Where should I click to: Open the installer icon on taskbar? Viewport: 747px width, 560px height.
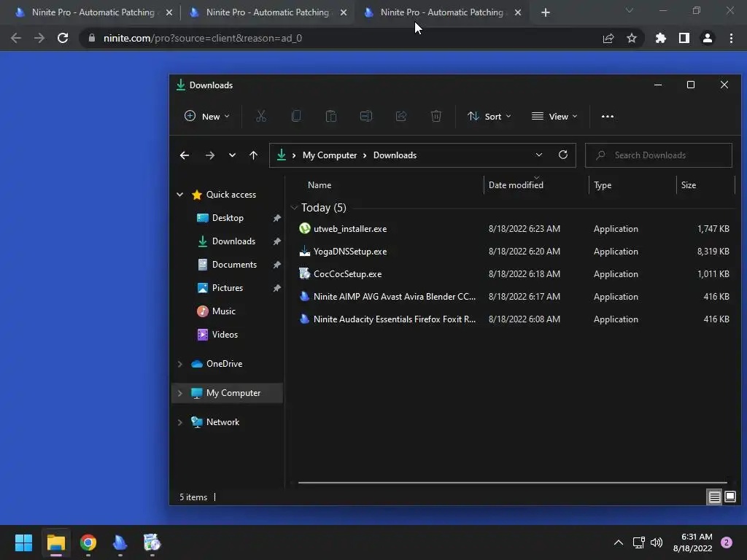[152, 542]
